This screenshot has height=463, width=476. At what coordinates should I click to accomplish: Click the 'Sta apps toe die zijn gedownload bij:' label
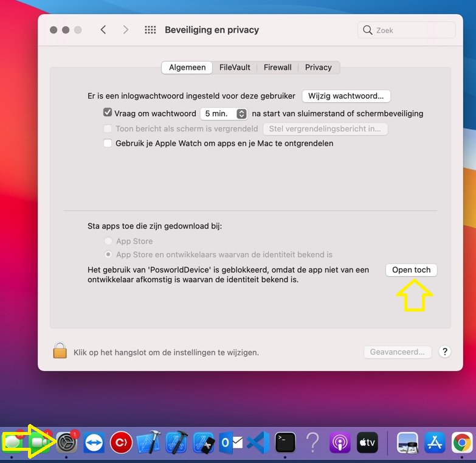(x=154, y=226)
